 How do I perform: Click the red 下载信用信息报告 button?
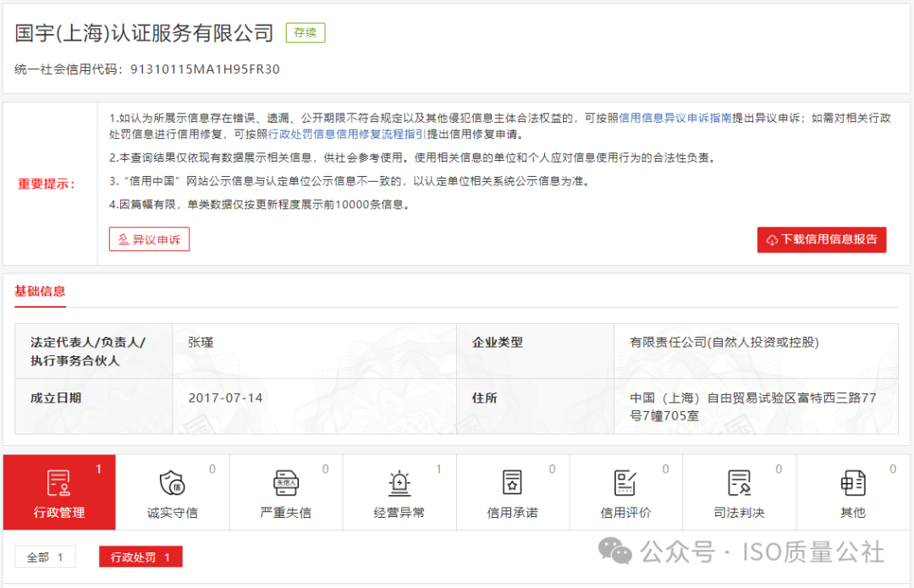[822, 239]
